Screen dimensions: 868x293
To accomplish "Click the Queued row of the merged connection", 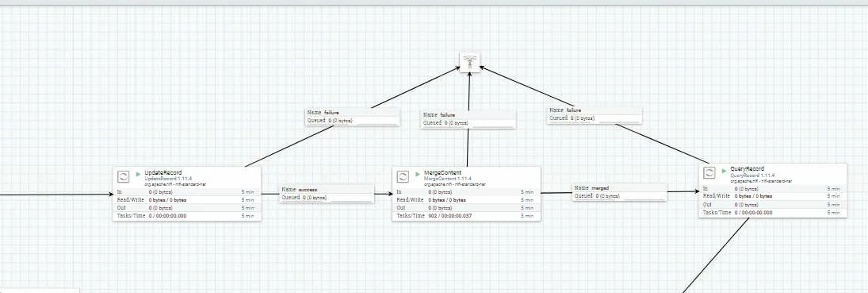I will pyautogui.click(x=619, y=196).
